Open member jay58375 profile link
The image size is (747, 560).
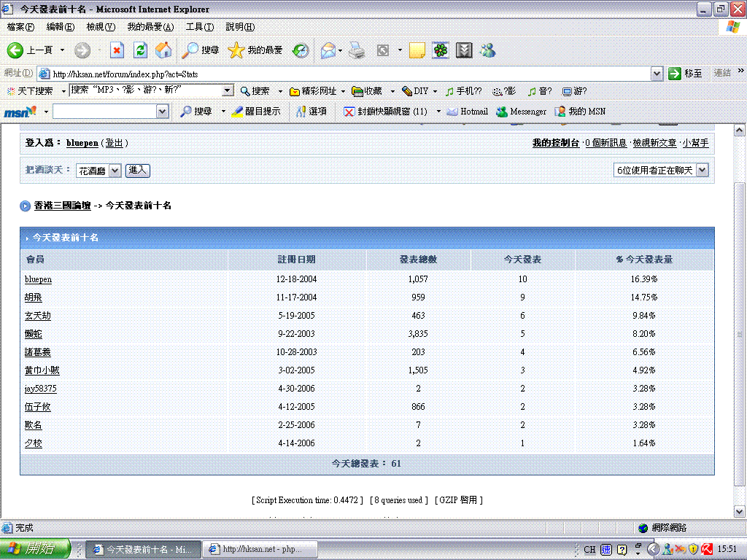[x=41, y=389]
